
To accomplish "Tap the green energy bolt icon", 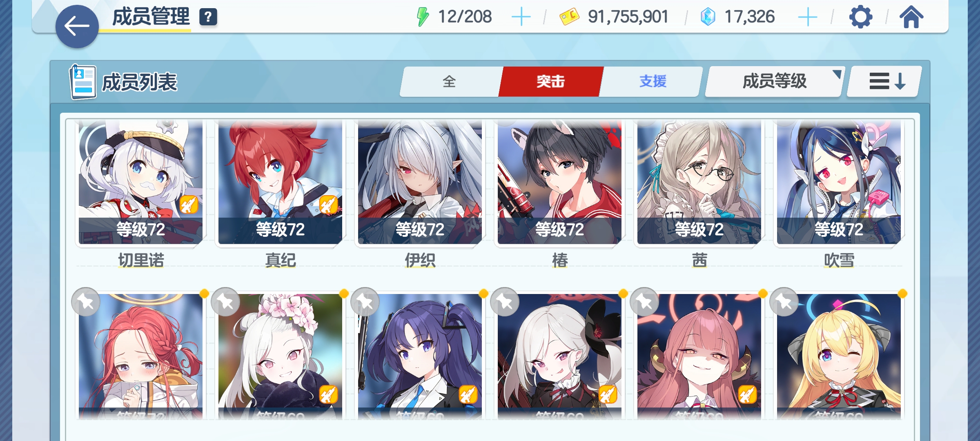I will click(423, 17).
